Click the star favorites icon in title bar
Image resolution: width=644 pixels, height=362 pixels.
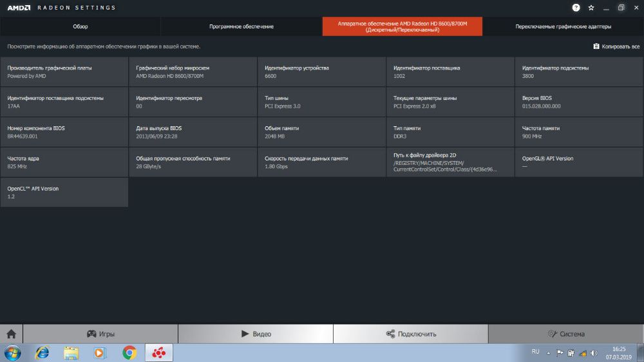[591, 7]
